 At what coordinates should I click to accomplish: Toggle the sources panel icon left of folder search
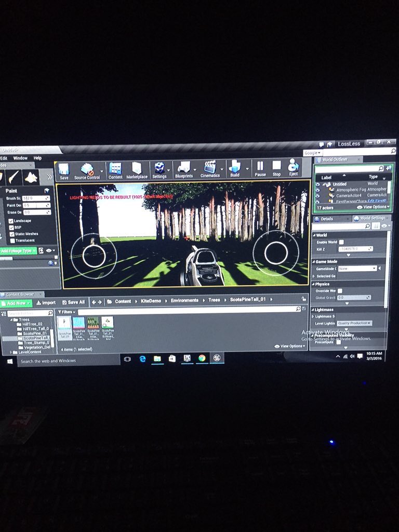coord(4,314)
